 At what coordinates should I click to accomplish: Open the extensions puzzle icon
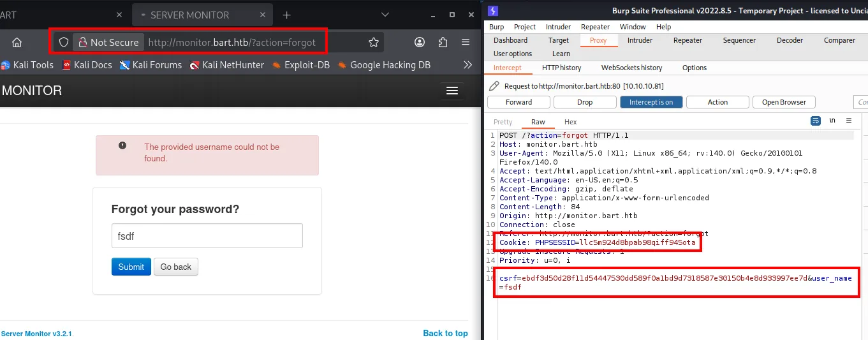point(443,42)
